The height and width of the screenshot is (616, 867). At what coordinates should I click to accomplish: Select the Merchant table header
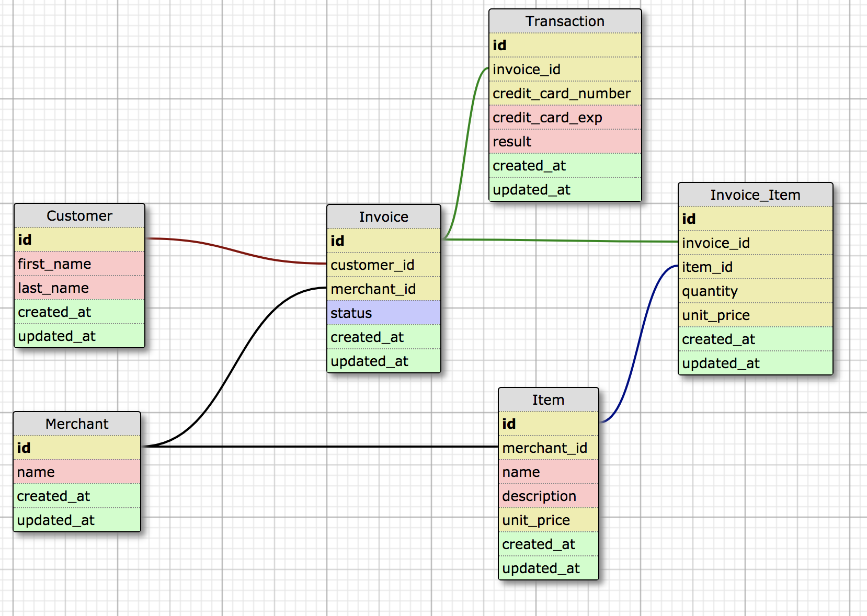pos(77,424)
